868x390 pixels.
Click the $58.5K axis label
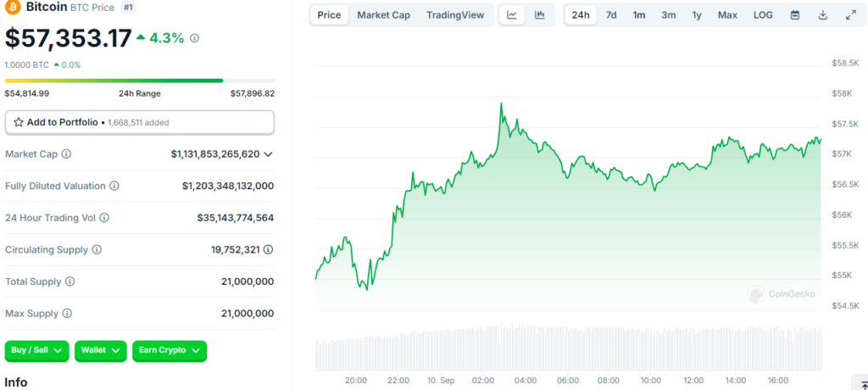pos(845,63)
